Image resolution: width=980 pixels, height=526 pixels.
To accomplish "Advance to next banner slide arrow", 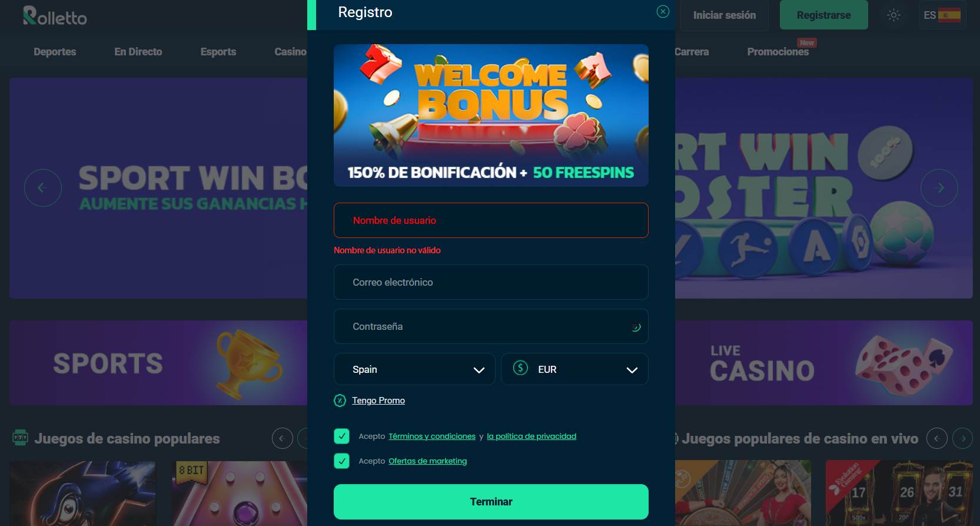I will click(x=939, y=188).
